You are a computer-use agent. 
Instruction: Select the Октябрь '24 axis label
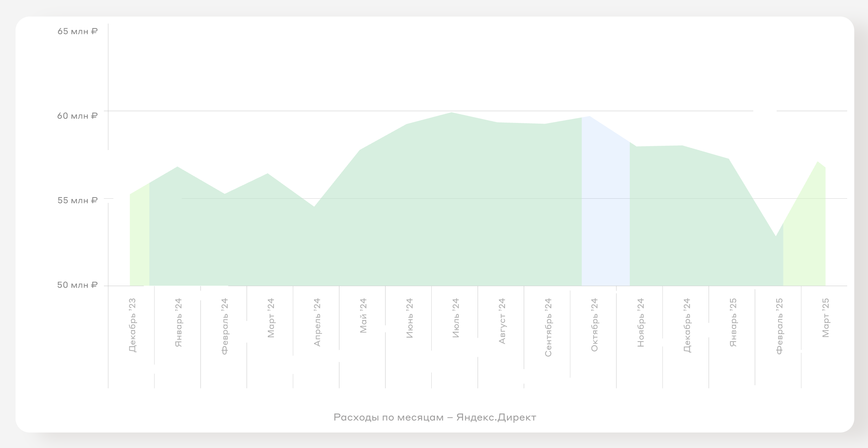tap(594, 325)
